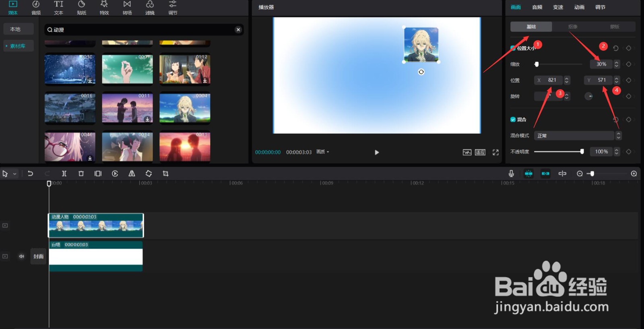Add keyframe for 缩放 scale
Image resolution: width=644 pixels, height=329 pixels.
[629, 64]
